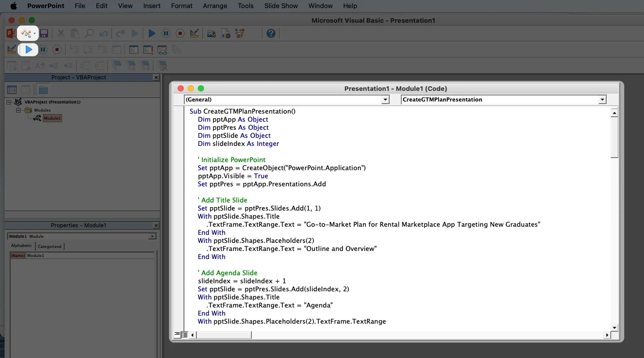Click the View Code icon in Project panel
Viewport: 644px width, 358px height.
pyautogui.click(x=12, y=90)
